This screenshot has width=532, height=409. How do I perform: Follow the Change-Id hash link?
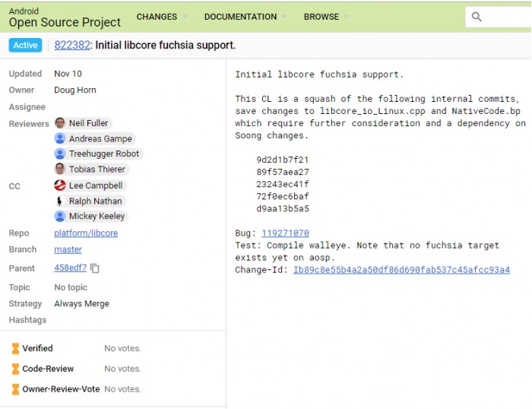click(x=401, y=270)
